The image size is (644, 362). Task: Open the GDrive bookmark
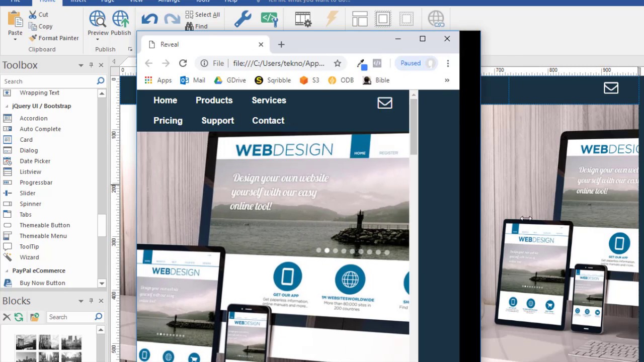pos(230,80)
